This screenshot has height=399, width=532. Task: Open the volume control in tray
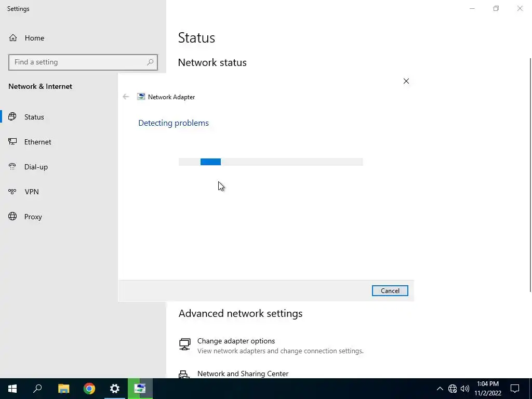465,389
